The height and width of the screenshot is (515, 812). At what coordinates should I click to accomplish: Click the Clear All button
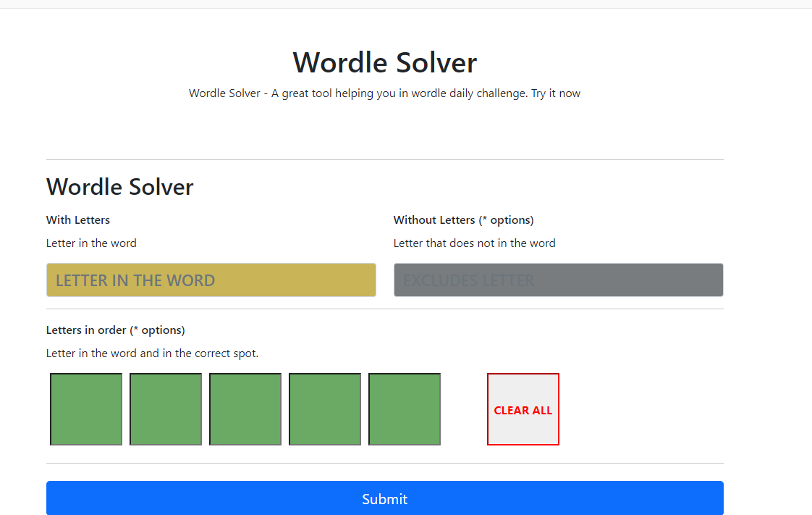(x=523, y=409)
